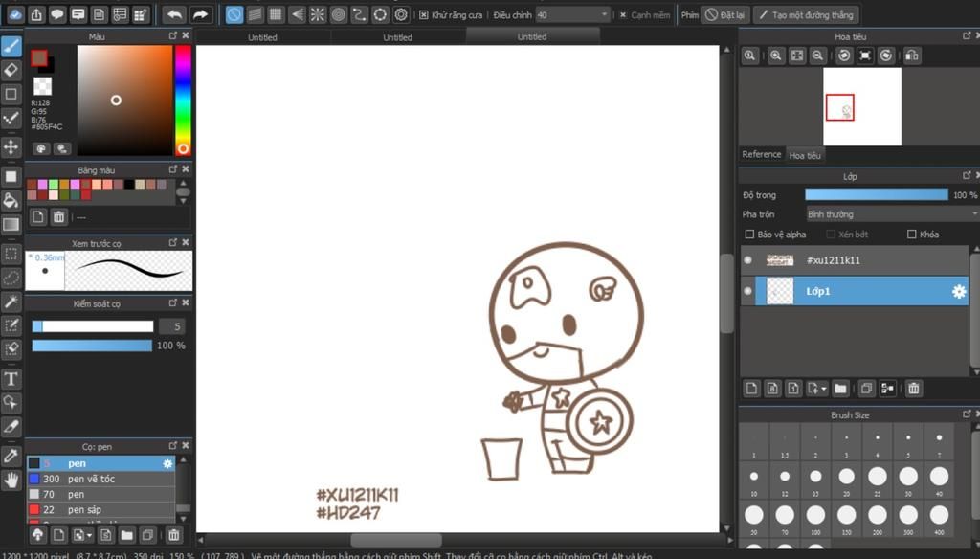This screenshot has width=980, height=559.
Task: Select the Lasso selection tool
Action: point(11,278)
